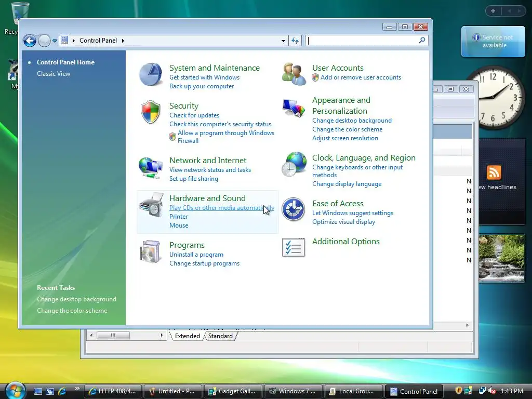Open the recent pages dropdown arrow
This screenshot has height=399, width=532.
[x=55, y=41]
